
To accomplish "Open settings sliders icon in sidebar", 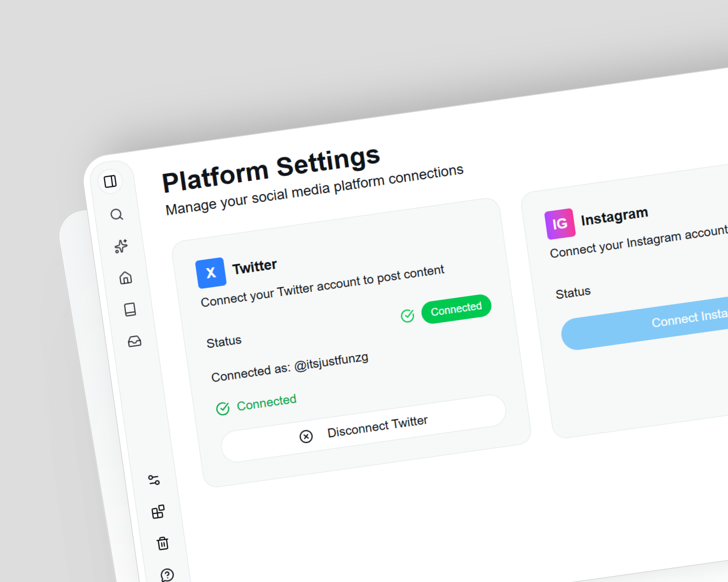I will [x=154, y=480].
